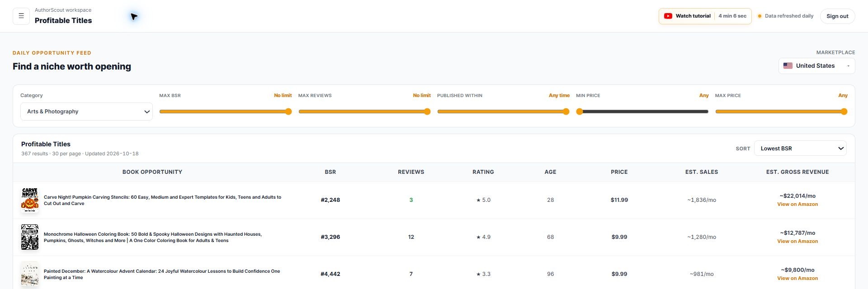Image resolution: width=868 pixels, height=289 pixels.
Task: Click gross revenue ~$12,787/mo
Action: click(797, 233)
